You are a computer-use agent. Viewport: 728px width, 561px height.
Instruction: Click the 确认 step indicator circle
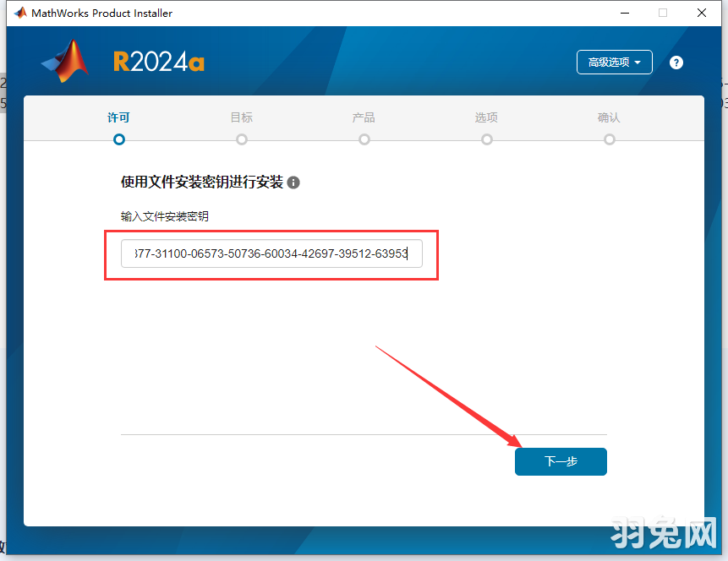[x=609, y=139]
